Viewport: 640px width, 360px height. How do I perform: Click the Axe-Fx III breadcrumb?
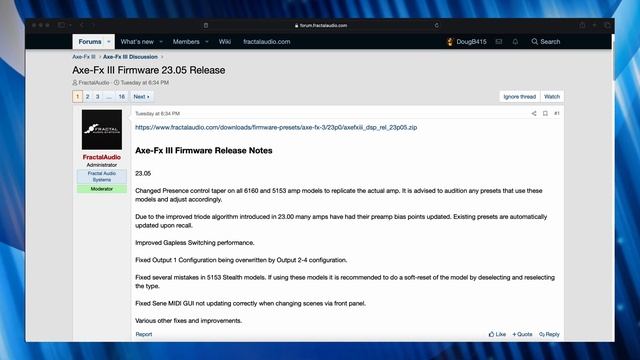point(84,57)
